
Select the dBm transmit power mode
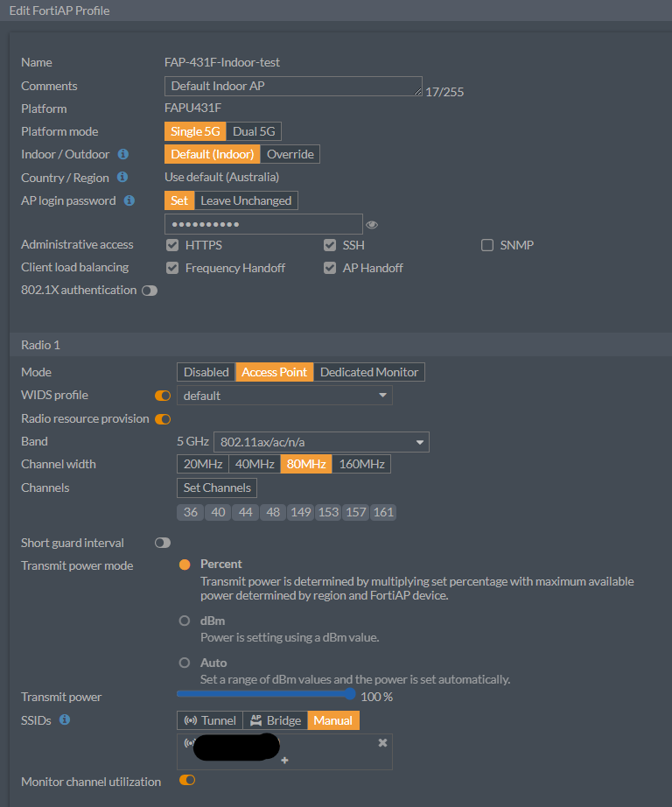click(185, 621)
